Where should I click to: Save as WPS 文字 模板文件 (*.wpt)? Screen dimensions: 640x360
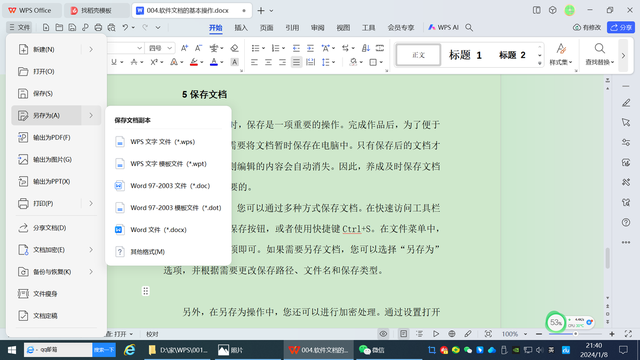[x=168, y=164]
